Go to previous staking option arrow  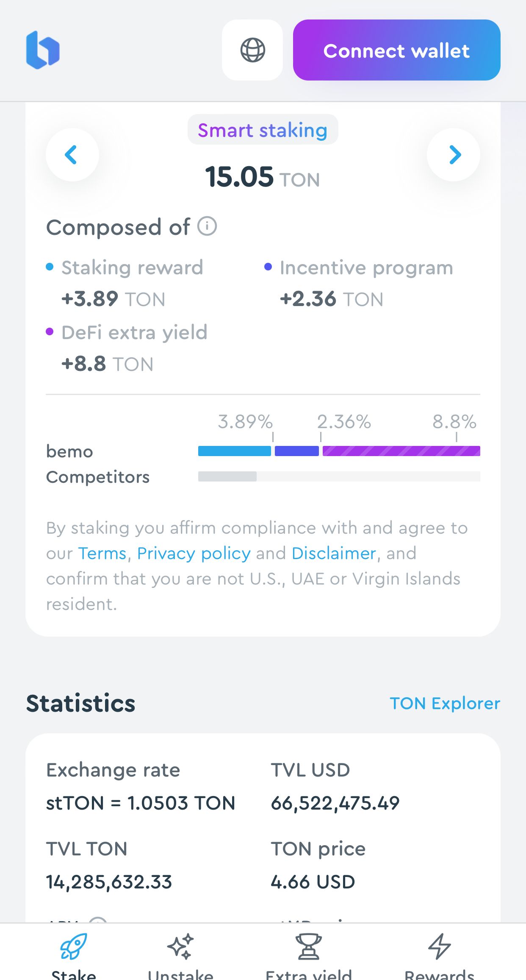coord(72,155)
